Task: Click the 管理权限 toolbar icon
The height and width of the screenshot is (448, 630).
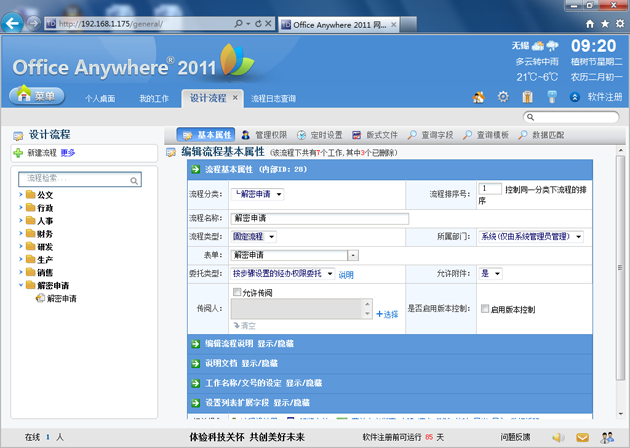Action: [x=264, y=134]
